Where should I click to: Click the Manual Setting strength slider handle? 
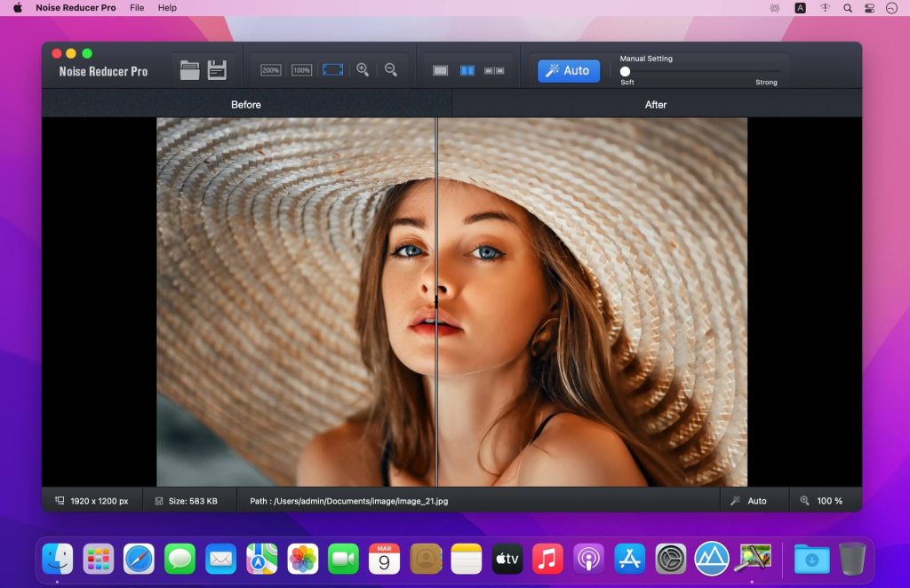pos(626,71)
